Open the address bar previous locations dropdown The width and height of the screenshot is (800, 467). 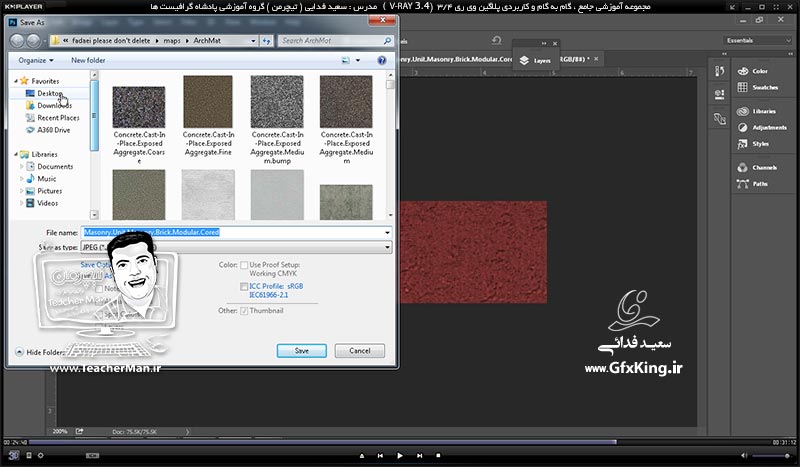tap(253, 41)
